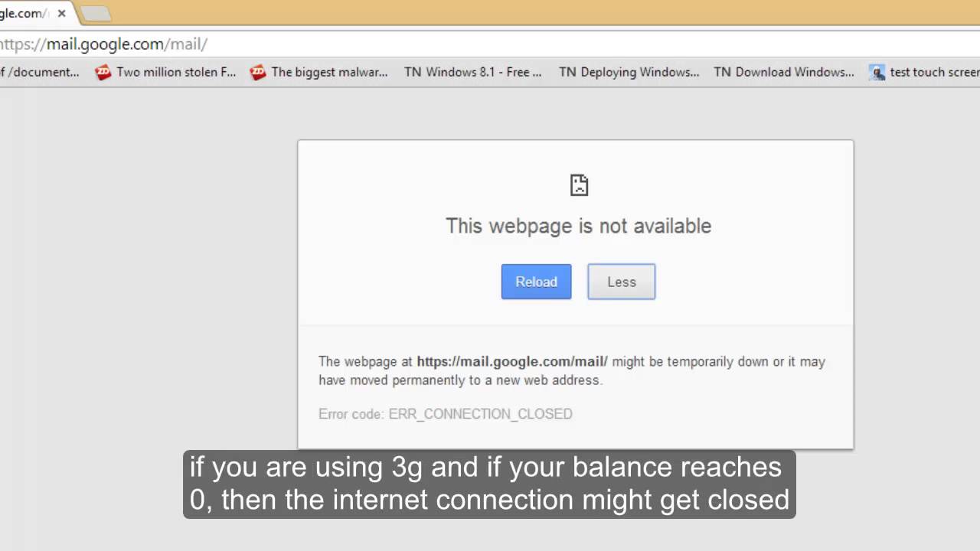Click the TN icon before 'Deploying Windows'
This screenshot has height=551, width=980.
[567, 72]
